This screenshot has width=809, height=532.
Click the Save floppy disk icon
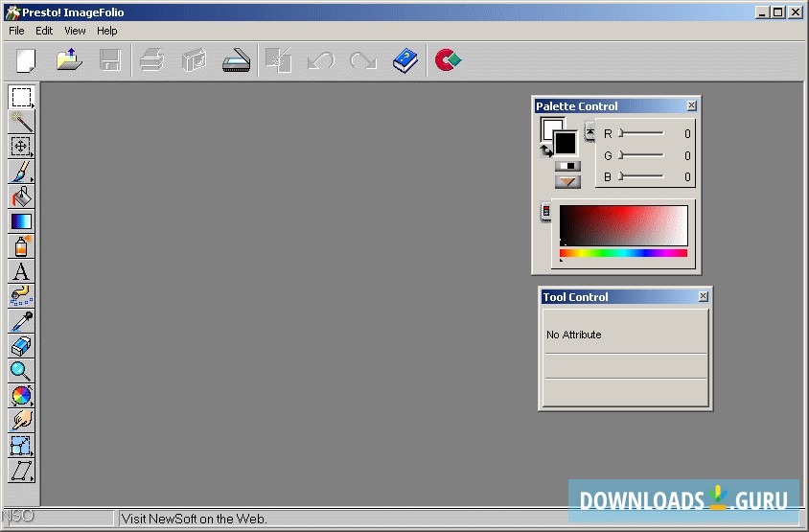click(110, 60)
